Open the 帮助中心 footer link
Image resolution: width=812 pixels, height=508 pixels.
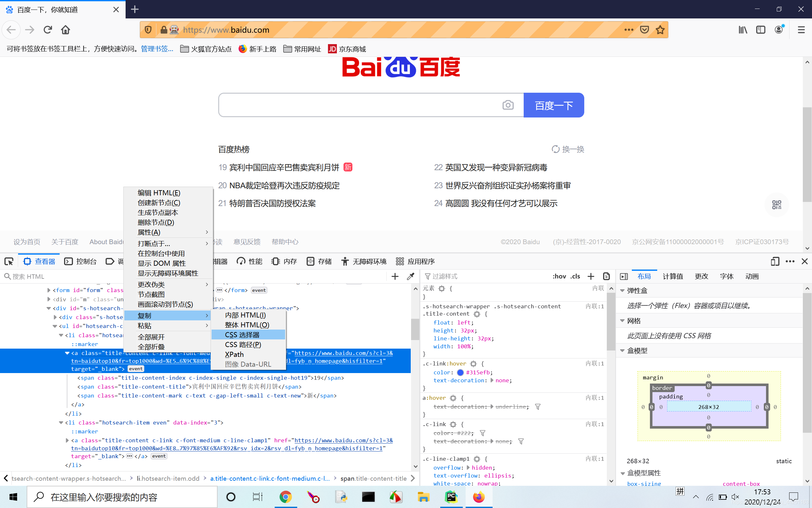click(x=285, y=242)
